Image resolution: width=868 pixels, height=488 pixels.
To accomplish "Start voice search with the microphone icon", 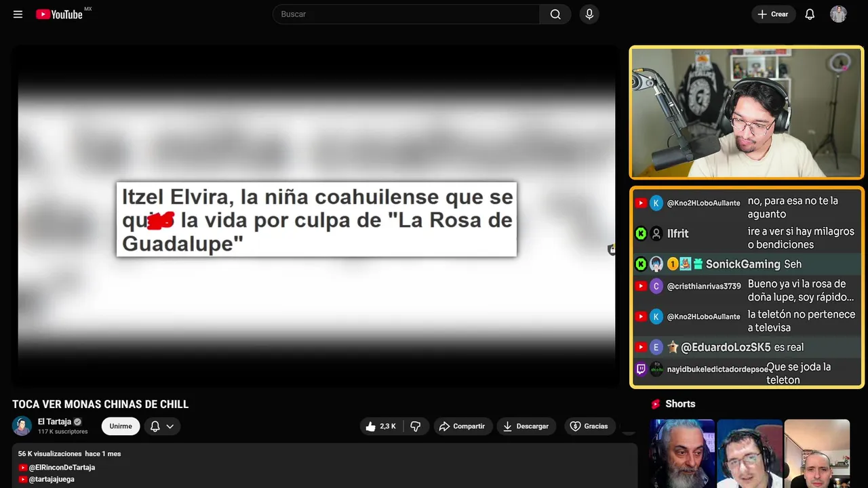I will point(589,14).
